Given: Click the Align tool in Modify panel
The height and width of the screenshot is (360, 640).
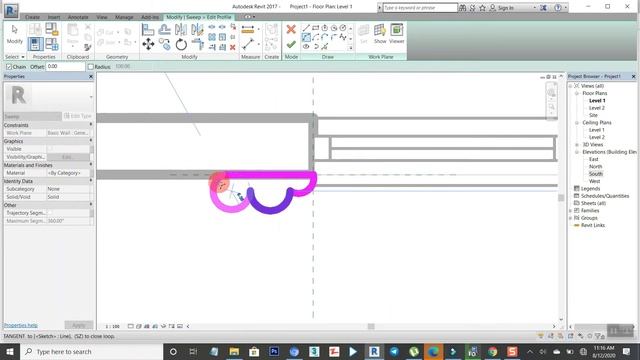Looking at the screenshot, I should [148, 29].
